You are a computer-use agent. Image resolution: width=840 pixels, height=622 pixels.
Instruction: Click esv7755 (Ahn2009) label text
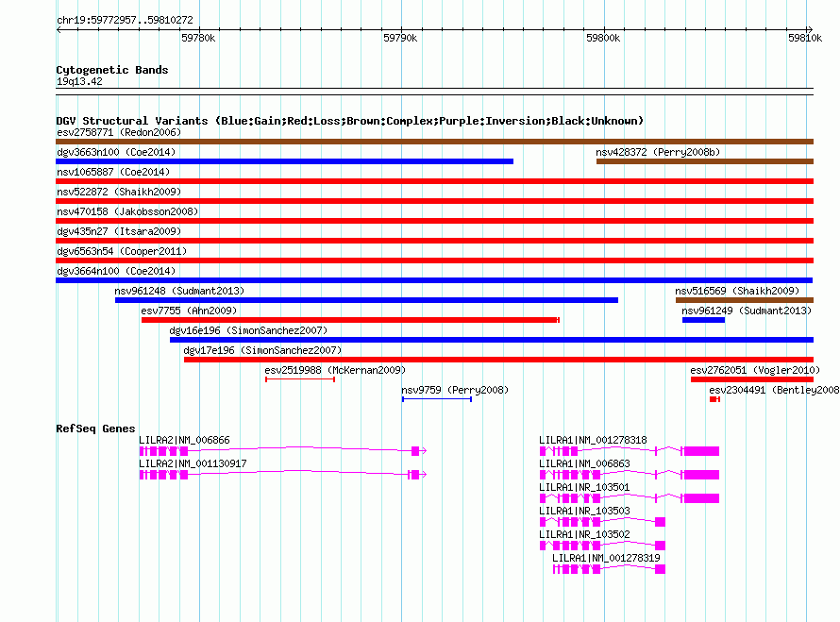189,311
